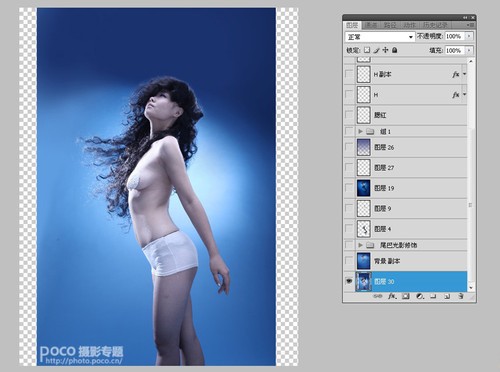Toggle visibility of 腮红 layer
The height and width of the screenshot is (372, 500).
[349, 115]
